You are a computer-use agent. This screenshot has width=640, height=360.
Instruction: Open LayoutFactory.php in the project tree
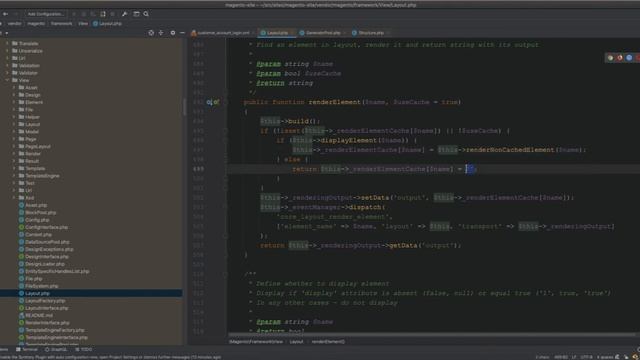pos(42,300)
